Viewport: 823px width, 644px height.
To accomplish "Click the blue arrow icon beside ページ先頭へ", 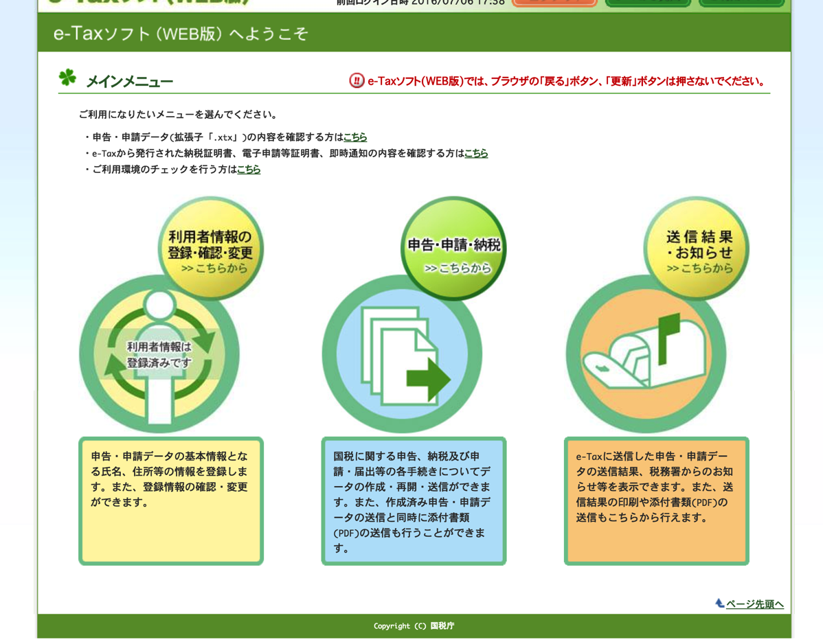I will coord(719,603).
